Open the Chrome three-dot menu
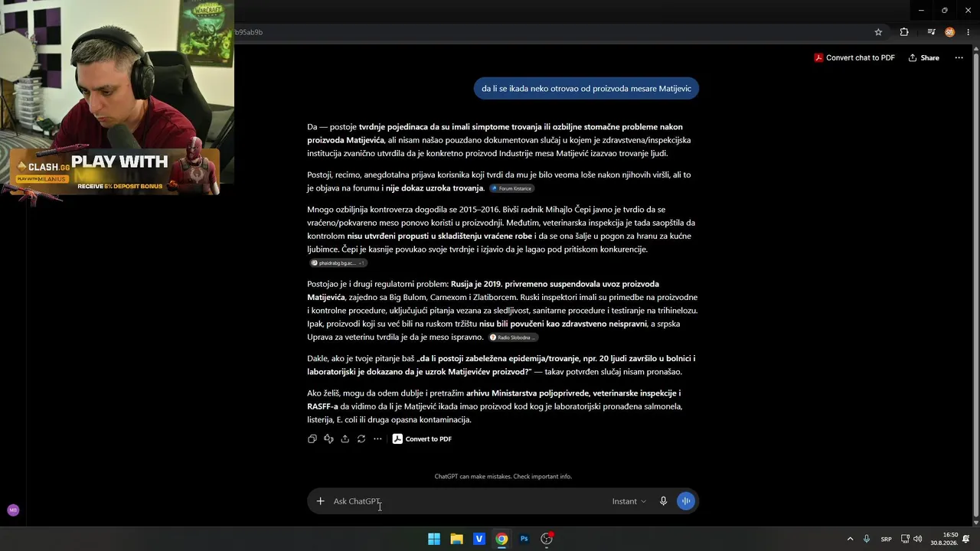 click(969, 32)
